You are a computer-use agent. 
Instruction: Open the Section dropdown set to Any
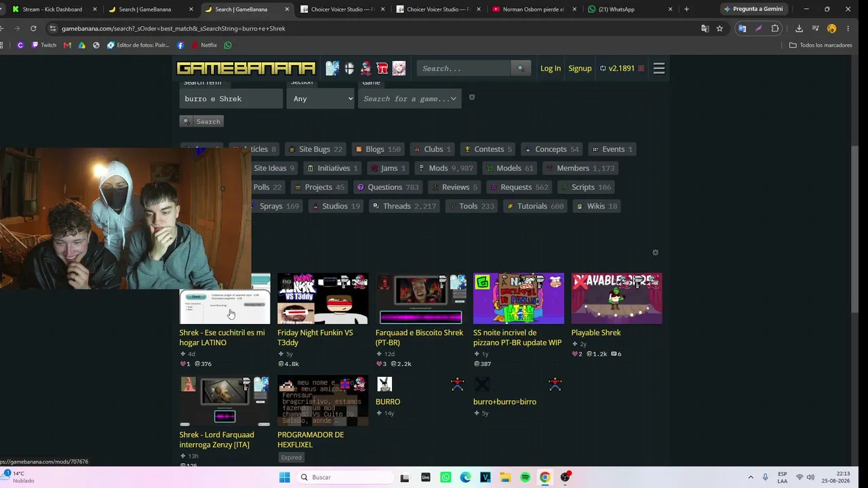point(321,98)
